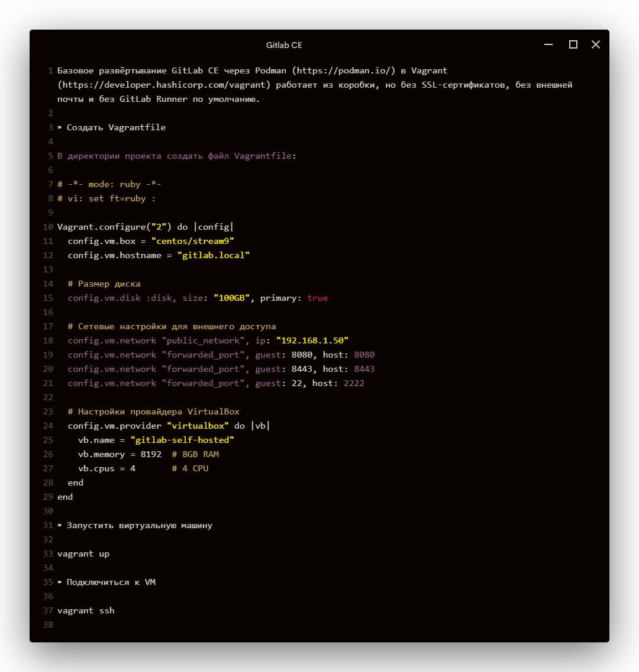
Task: Click line number 10 in the gutter
Action: pos(48,227)
